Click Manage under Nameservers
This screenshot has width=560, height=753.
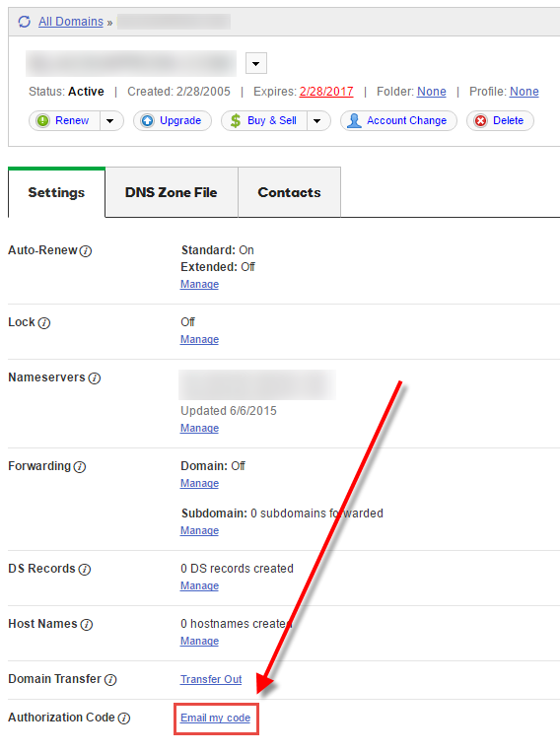(x=199, y=429)
